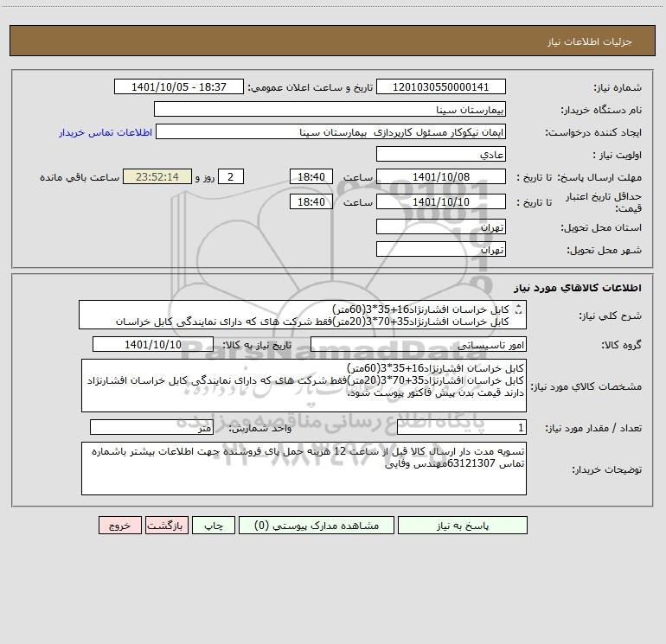Click the خروج exit button
The image size is (666, 644).
point(119,526)
